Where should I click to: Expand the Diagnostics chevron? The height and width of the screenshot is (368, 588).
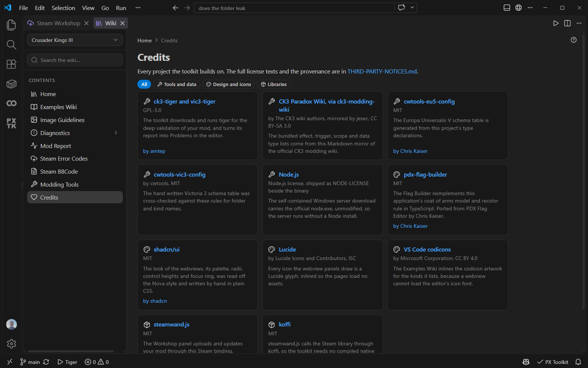click(116, 133)
